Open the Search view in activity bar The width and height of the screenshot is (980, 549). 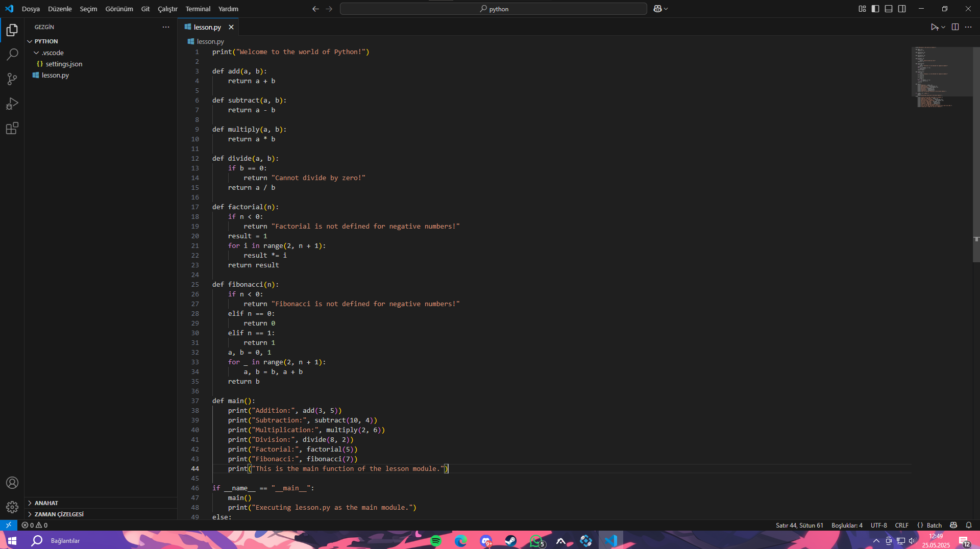12,55
